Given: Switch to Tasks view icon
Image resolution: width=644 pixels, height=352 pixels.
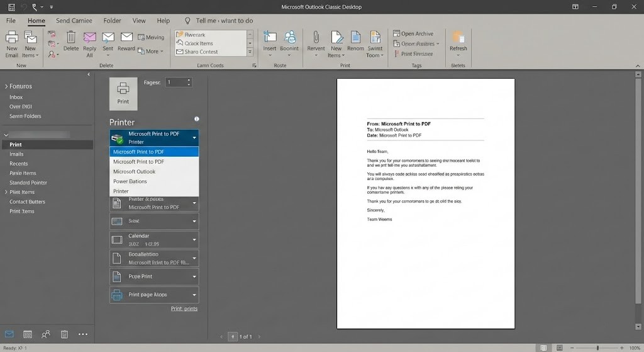Looking at the screenshot, I should tap(64, 334).
